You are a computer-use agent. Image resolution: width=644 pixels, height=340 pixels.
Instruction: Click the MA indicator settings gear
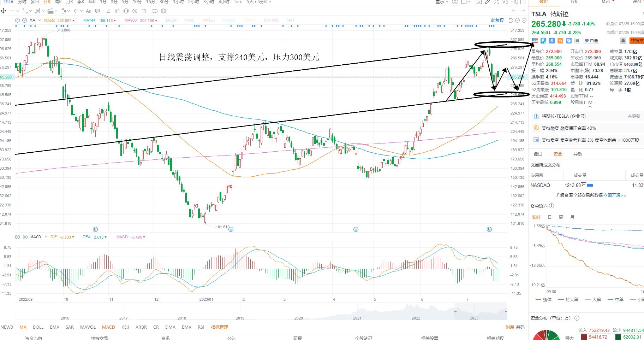(17, 20)
